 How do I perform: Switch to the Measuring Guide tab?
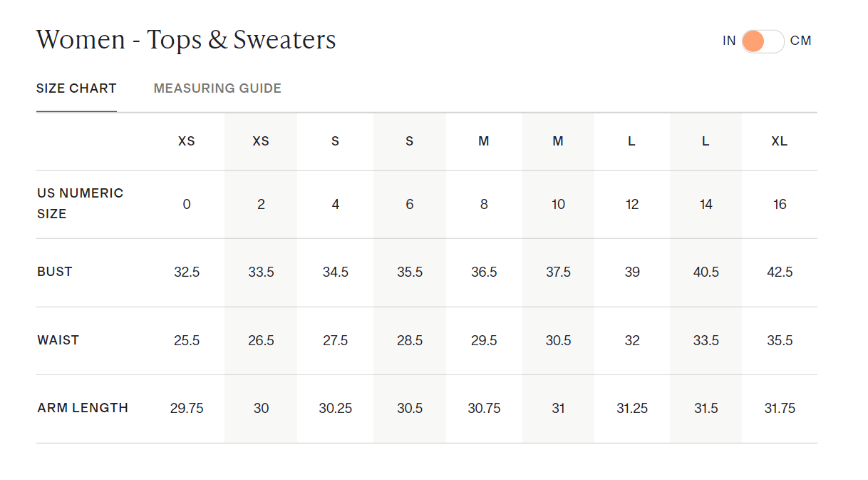click(x=217, y=88)
